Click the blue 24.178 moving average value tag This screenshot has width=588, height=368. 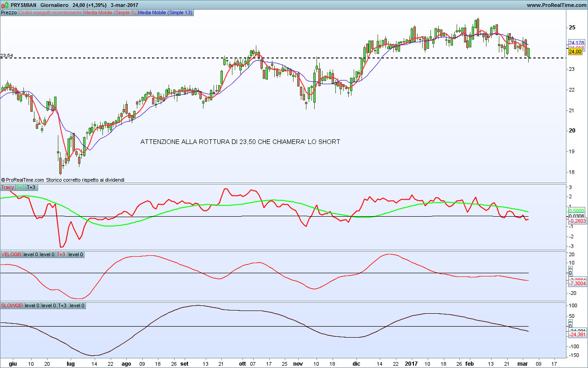(x=576, y=43)
